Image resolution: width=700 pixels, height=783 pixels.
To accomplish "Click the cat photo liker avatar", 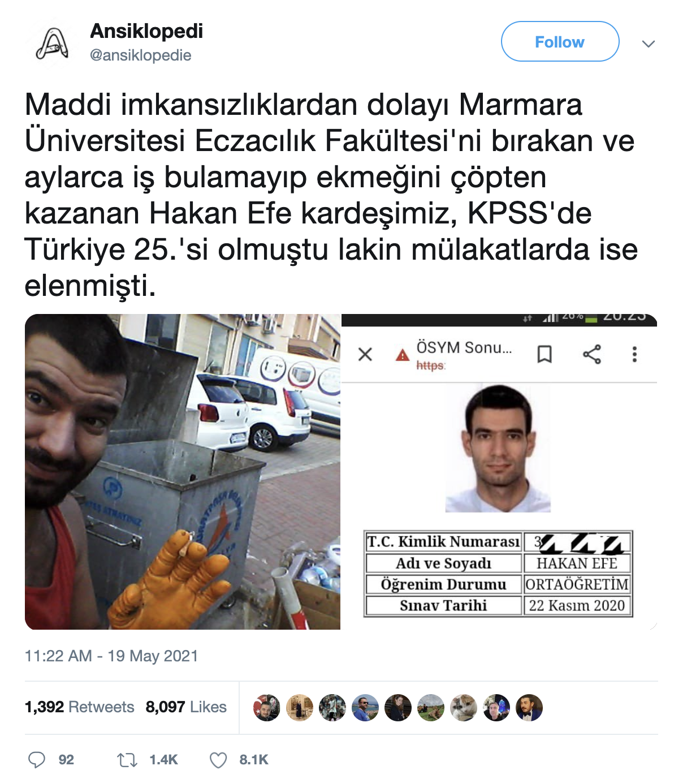I will click(x=464, y=708).
